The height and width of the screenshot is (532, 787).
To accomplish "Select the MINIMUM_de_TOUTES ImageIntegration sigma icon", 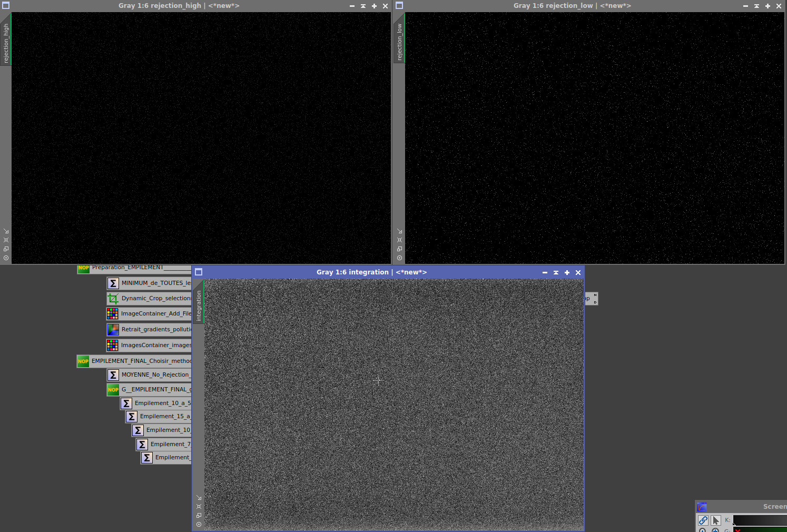I will tap(113, 283).
